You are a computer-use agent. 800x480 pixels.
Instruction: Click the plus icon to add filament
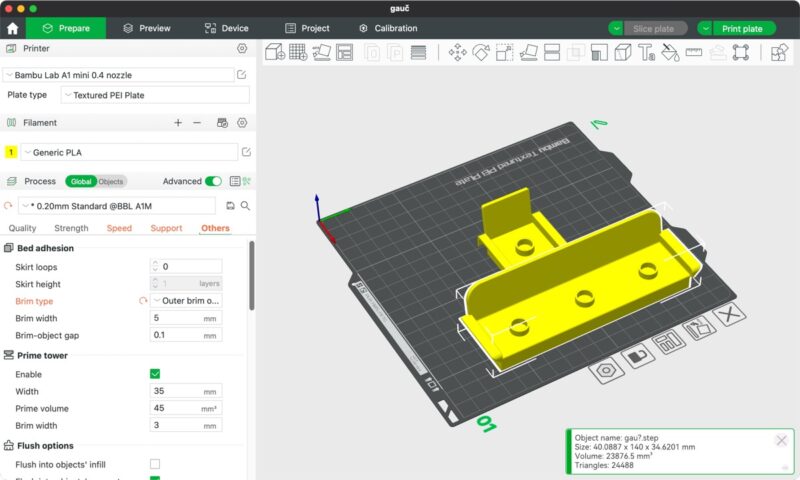(x=178, y=123)
